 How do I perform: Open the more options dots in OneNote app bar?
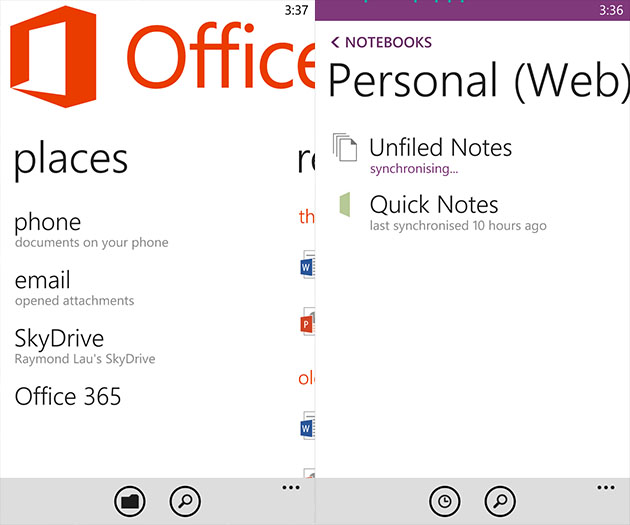click(606, 488)
